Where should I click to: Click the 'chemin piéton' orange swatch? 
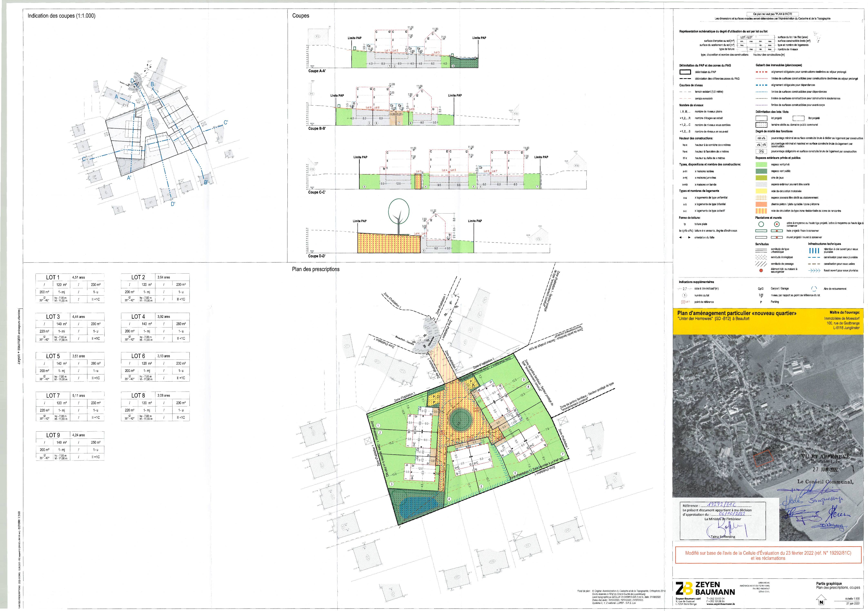pyautogui.click(x=761, y=204)
